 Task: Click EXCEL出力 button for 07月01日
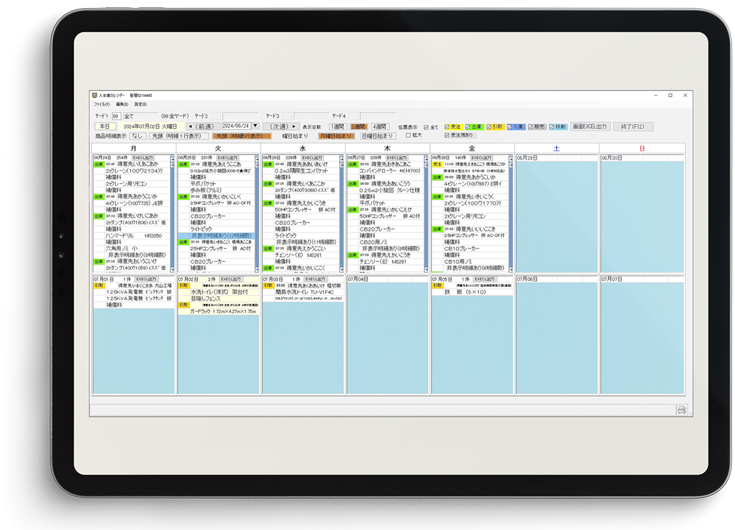[146, 279]
